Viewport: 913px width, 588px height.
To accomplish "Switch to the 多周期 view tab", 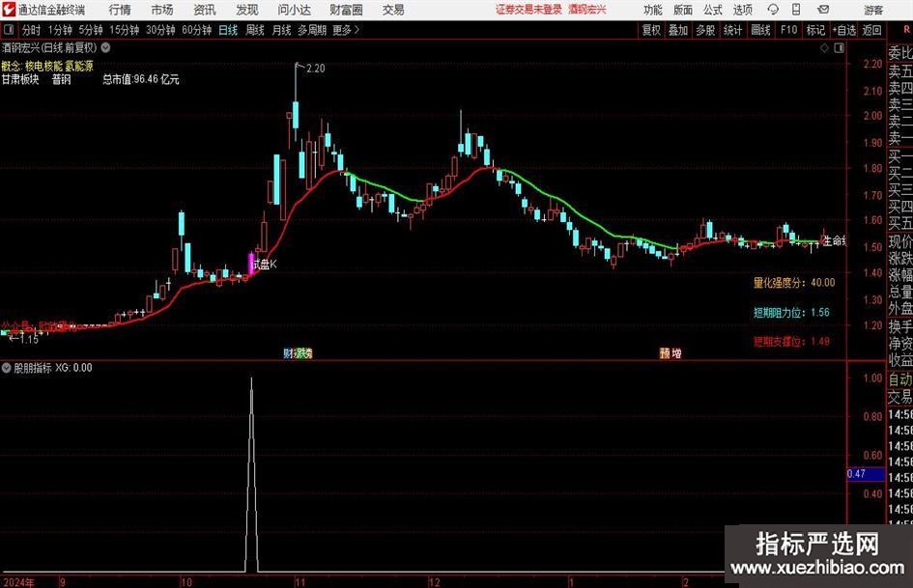I will 311,30.
